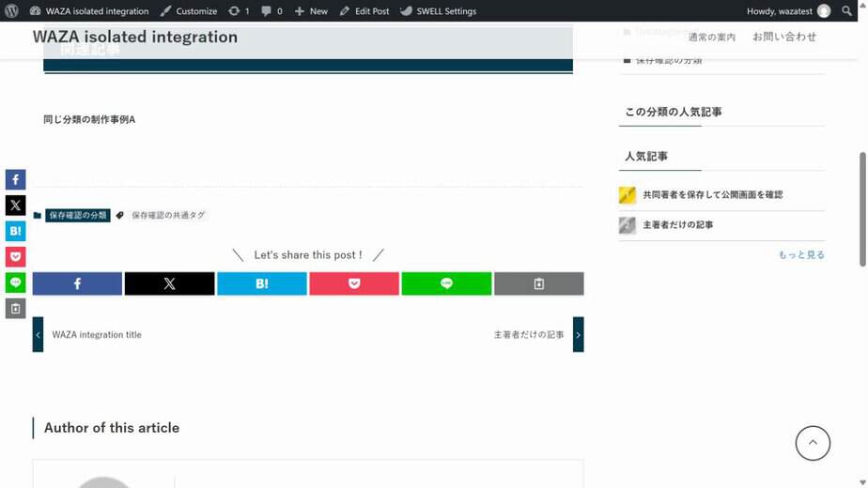The width and height of the screenshot is (868, 488).
Task: Share on Facebook using the wide share button
Action: [77, 283]
